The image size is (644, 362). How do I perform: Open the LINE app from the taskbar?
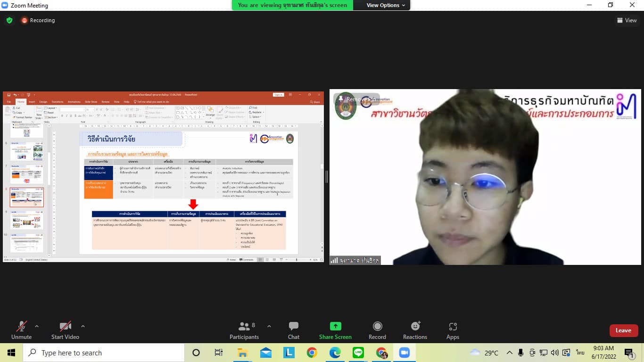pyautogui.click(x=358, y=353)
